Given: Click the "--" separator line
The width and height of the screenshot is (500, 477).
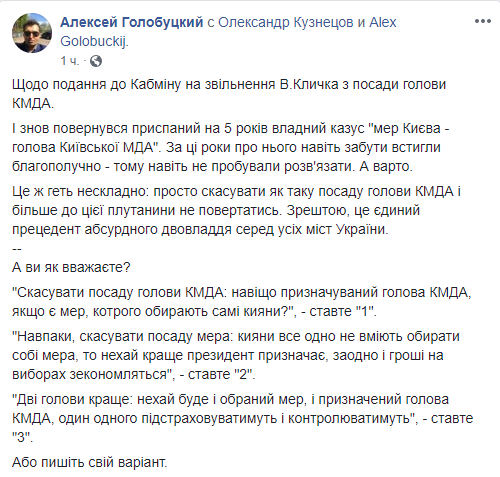Looking at the screenshot, I should click(17, 249).
